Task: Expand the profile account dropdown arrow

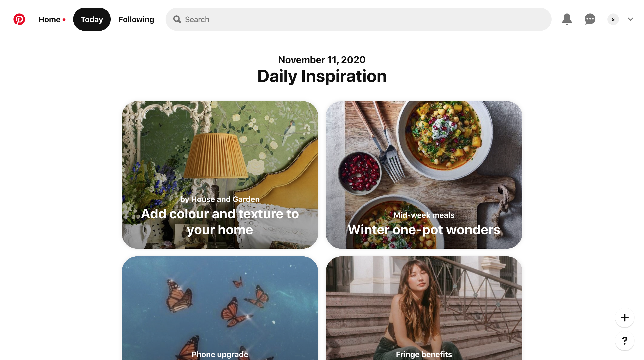Action: point(631,19)
